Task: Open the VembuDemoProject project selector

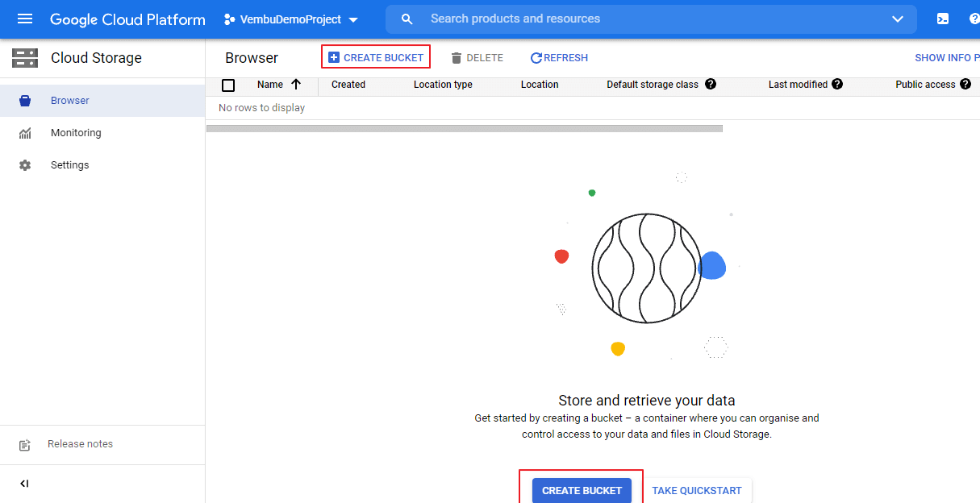Action: click(290, 19)
